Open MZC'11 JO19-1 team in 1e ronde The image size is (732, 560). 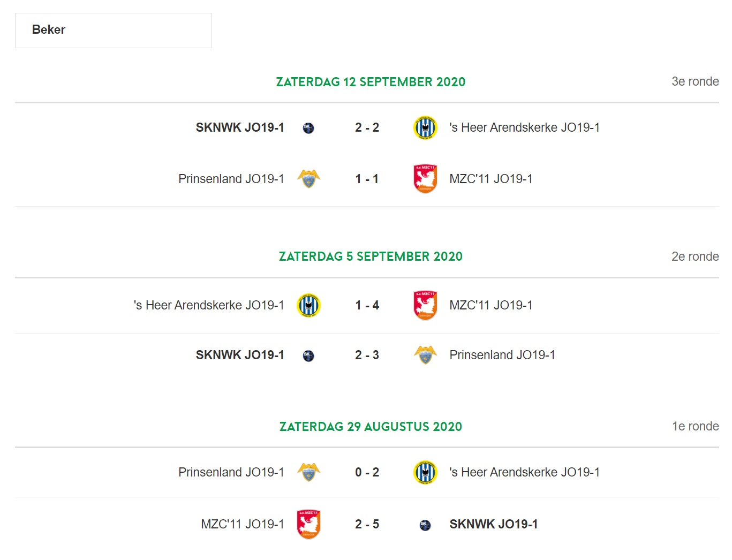[x=243, y=524]
